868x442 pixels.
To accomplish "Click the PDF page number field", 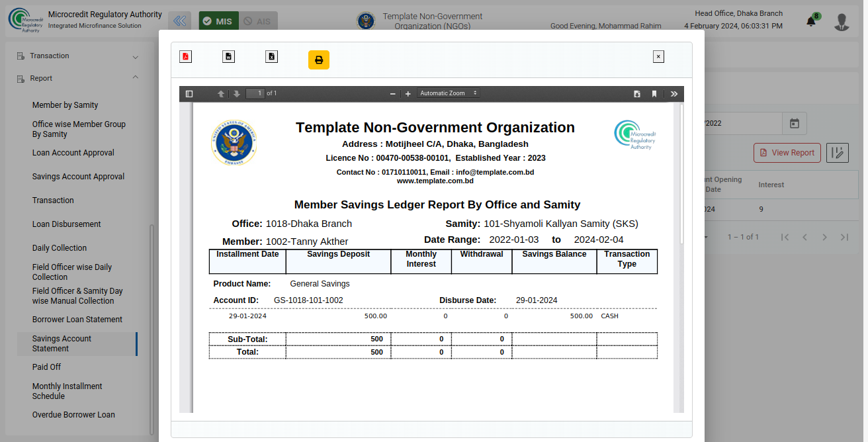I will 255,93.
